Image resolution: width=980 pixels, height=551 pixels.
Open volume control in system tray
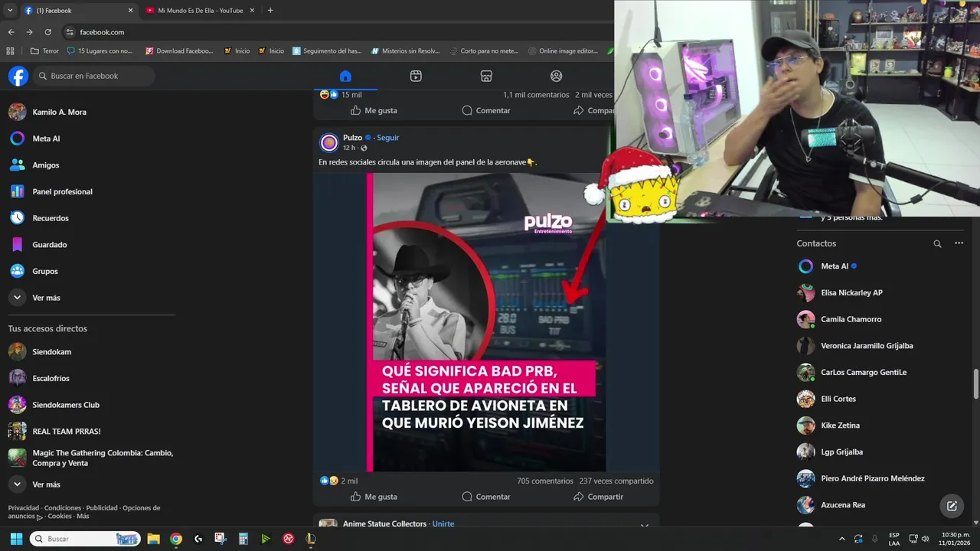point(926,539)
